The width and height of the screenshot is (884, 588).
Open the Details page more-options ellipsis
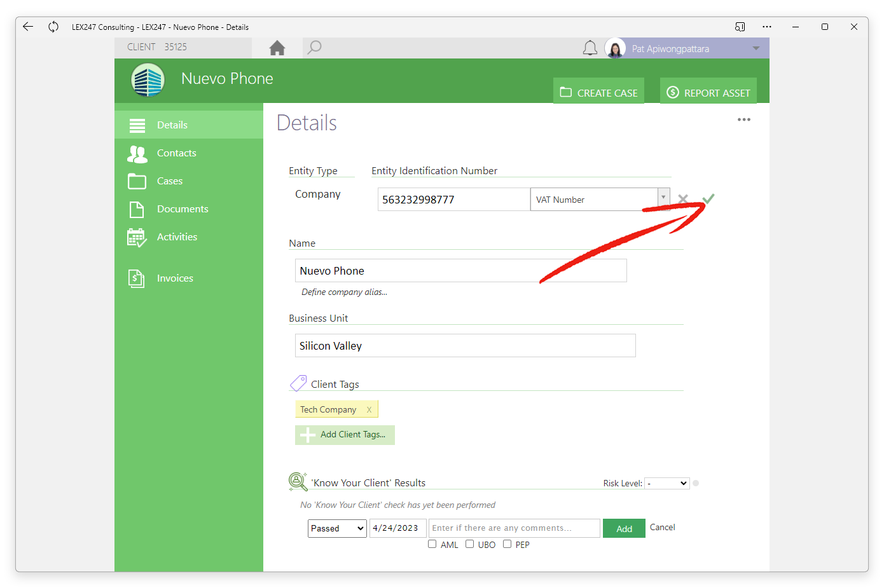pos(743,120)
